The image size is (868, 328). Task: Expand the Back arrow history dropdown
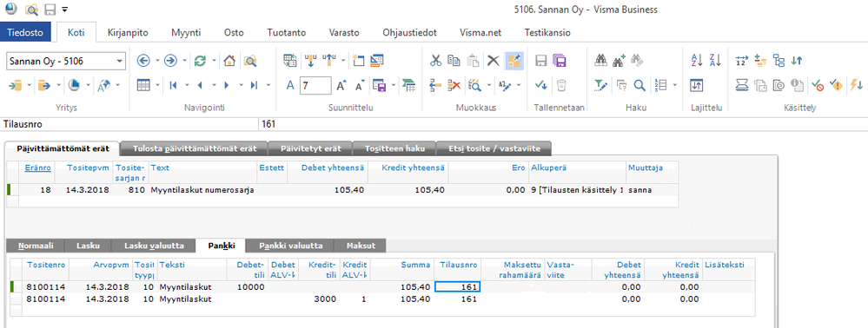(157, 60)
